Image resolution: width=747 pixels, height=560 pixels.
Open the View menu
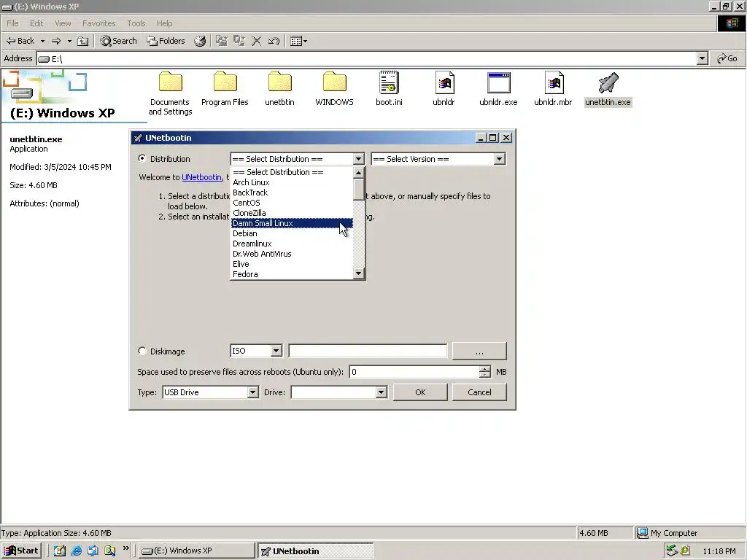(x=63, y=23)
